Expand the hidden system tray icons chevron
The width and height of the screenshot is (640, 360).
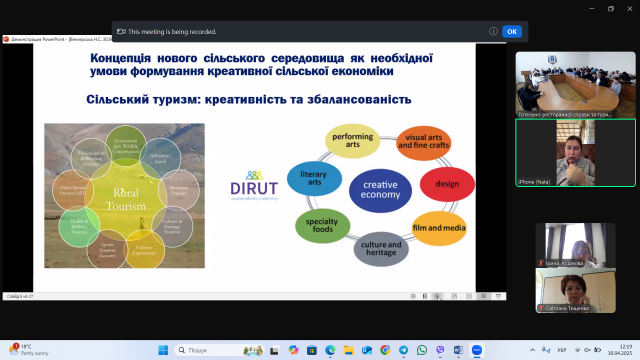[x=532, y=350]
